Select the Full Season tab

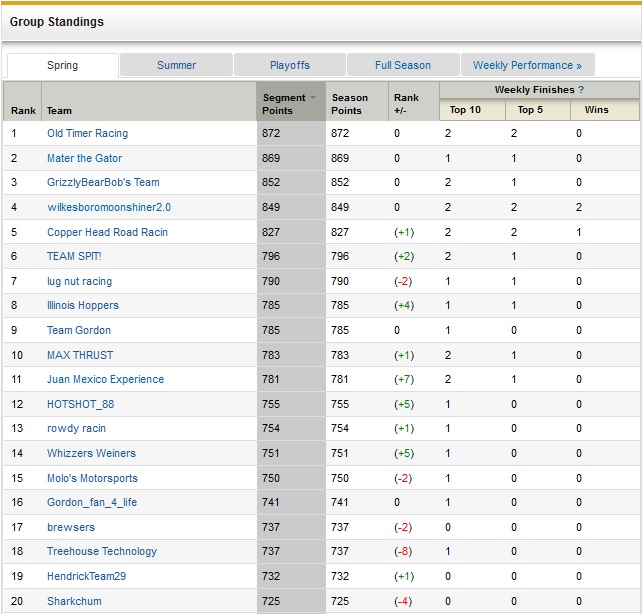(403, 65)
